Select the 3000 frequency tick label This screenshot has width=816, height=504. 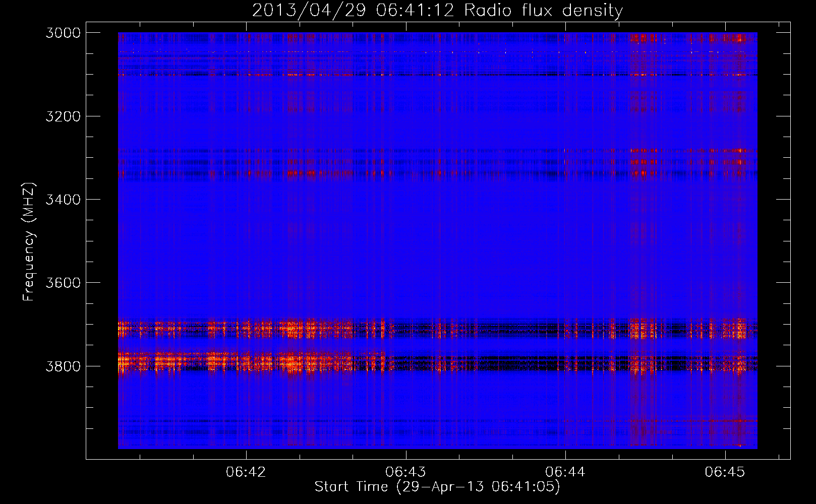63,33
